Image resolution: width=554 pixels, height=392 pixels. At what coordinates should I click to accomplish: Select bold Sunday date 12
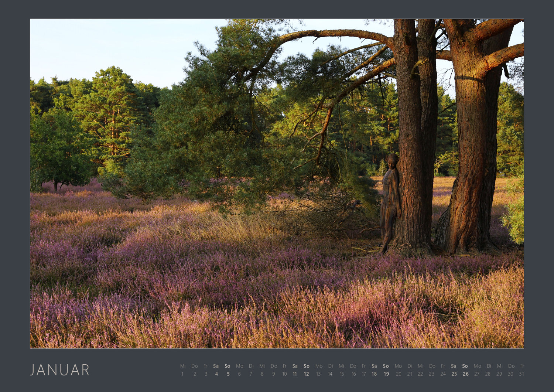click(306, 374)
